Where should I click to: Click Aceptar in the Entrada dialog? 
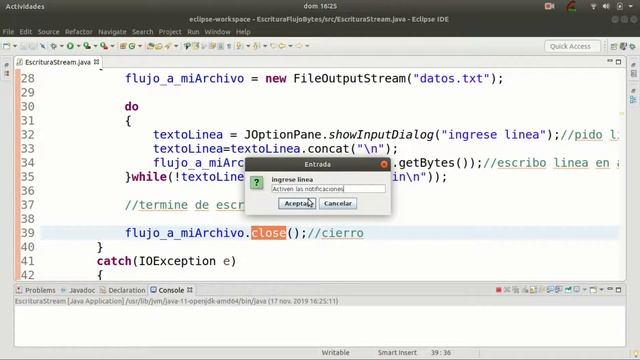(x=297, y=203)
